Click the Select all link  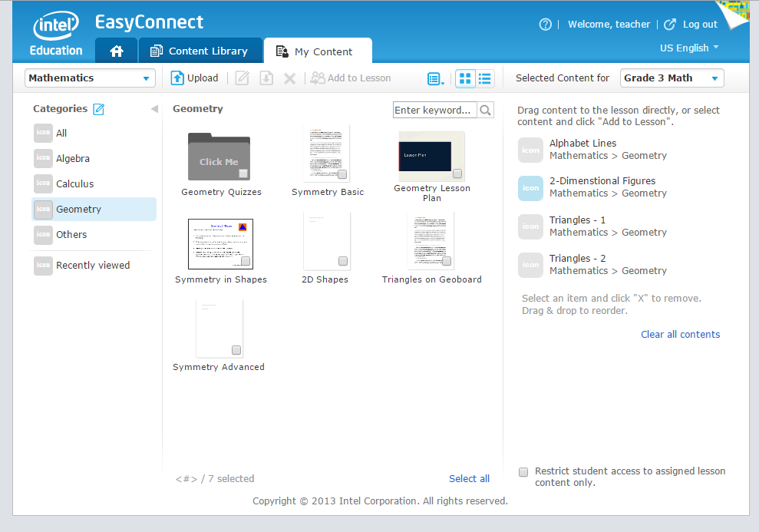pyautogui.click(x=469, y=478)
